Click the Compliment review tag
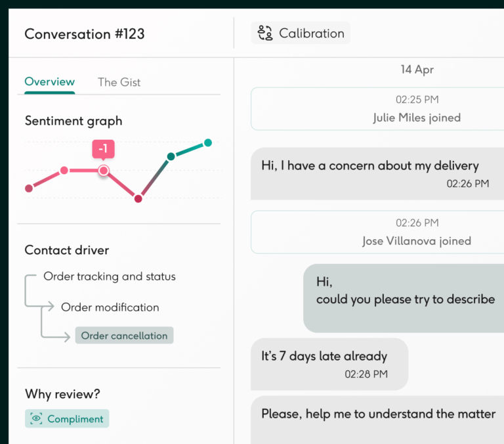Image resolution: width=504 pixels, height=444 pixels. [x=67, y=418]
